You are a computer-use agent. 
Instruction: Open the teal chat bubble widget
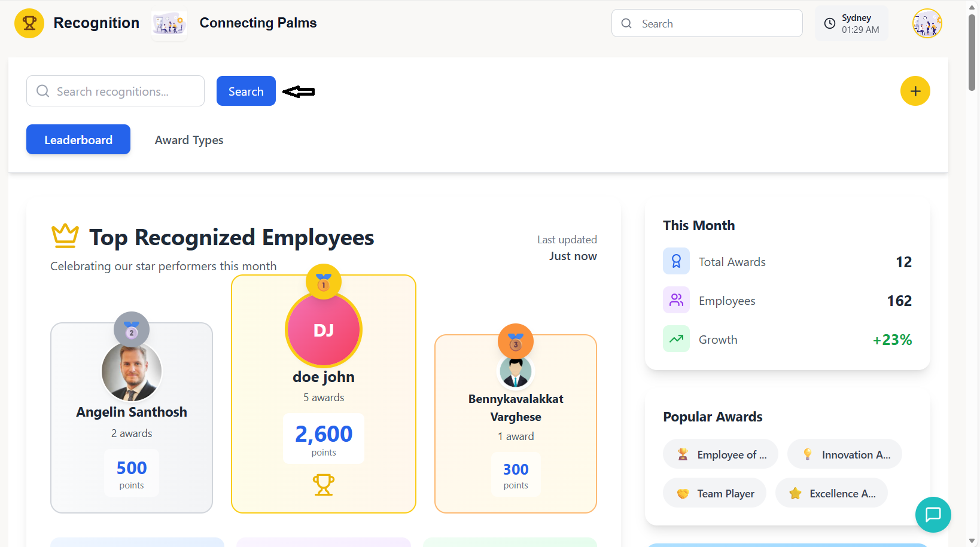pos(933,514)
